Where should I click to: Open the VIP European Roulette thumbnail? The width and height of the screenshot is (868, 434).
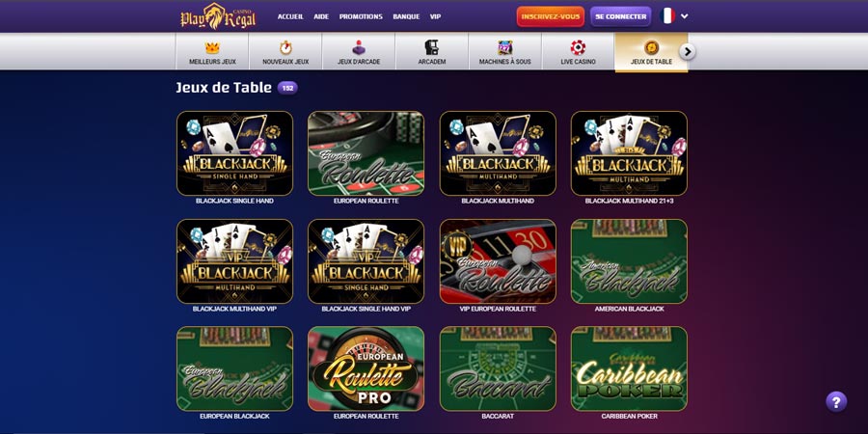click(x=498, y=261)
